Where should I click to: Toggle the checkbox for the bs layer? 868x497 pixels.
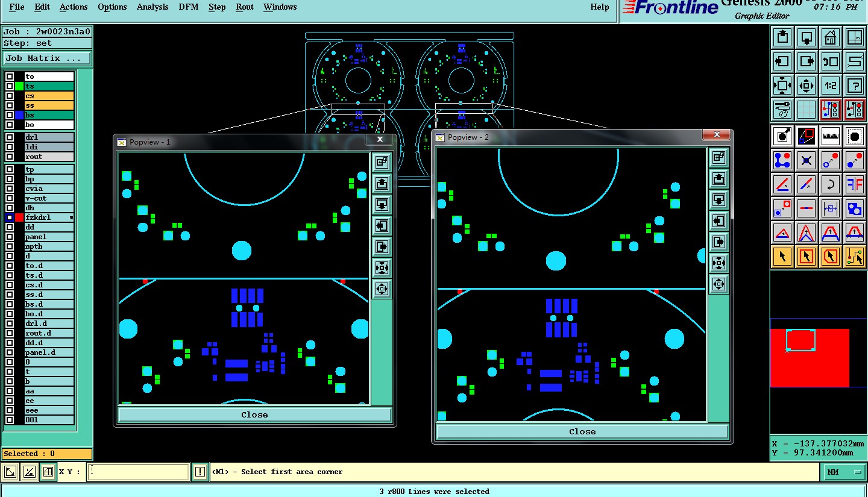click(x=10, y=115)
